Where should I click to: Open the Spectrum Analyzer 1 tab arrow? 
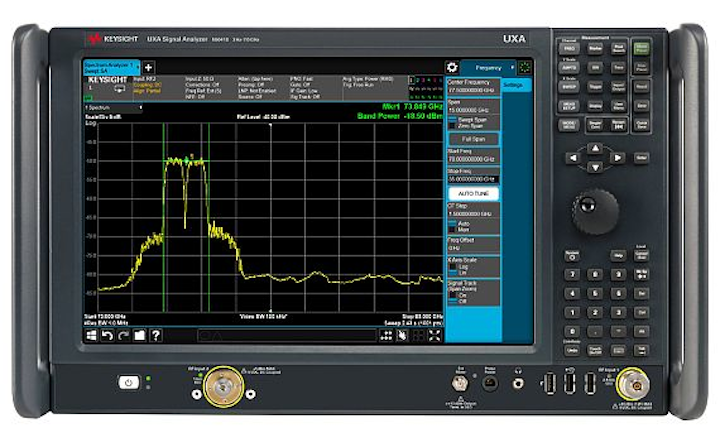(138, 68)
